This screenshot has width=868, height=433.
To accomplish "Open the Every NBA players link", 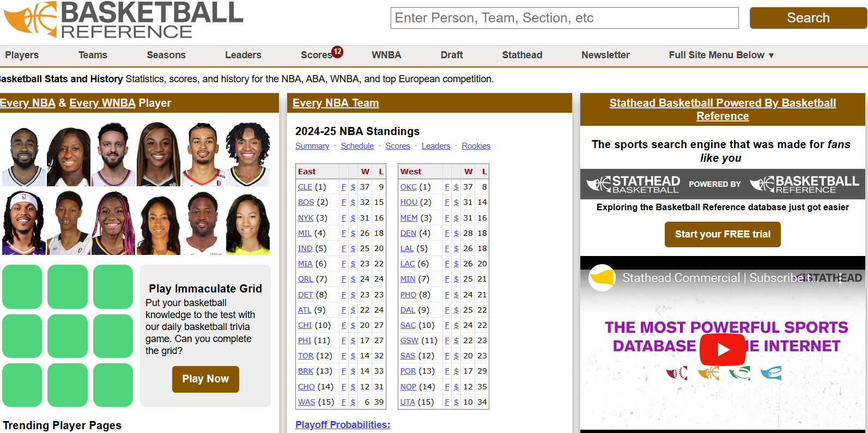I will point(27,103).
